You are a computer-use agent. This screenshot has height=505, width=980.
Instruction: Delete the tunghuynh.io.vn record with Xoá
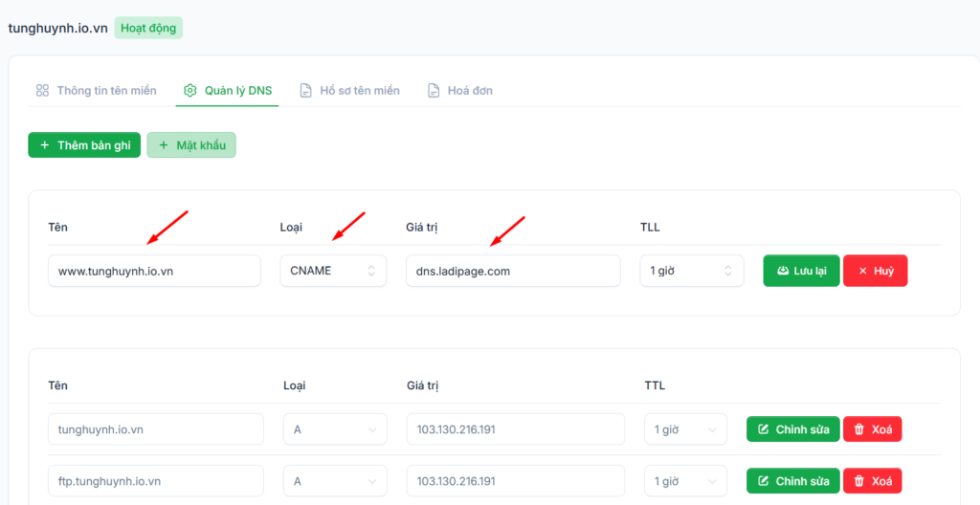click(873, 429)
